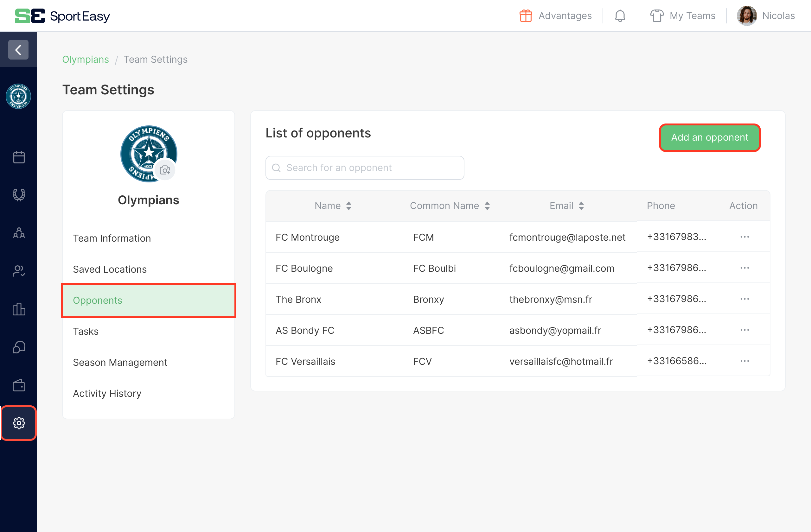
Task: Open the attendance users-check icon
Action: pyautogui.click(x=19, y=271)
